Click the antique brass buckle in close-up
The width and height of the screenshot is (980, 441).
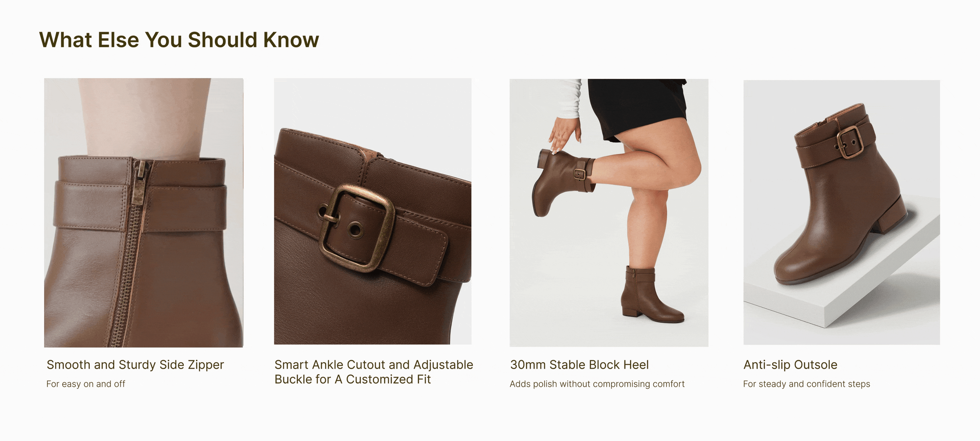tap(356, 228)
